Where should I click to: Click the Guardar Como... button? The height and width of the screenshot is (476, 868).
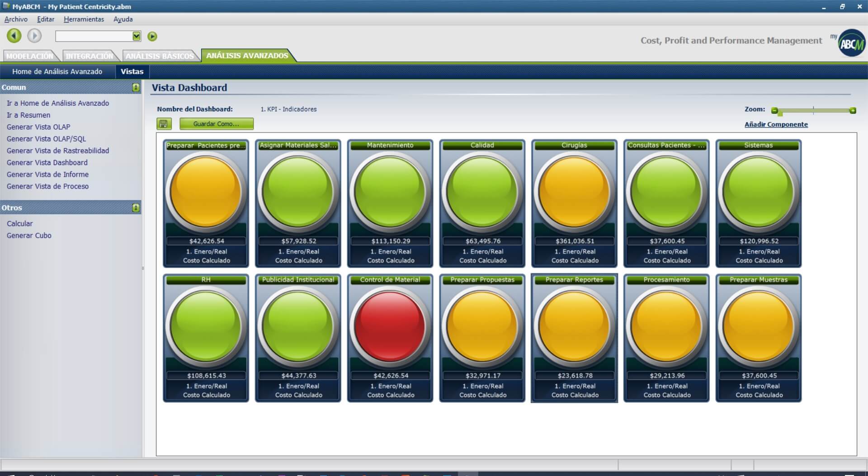point(216,124)
